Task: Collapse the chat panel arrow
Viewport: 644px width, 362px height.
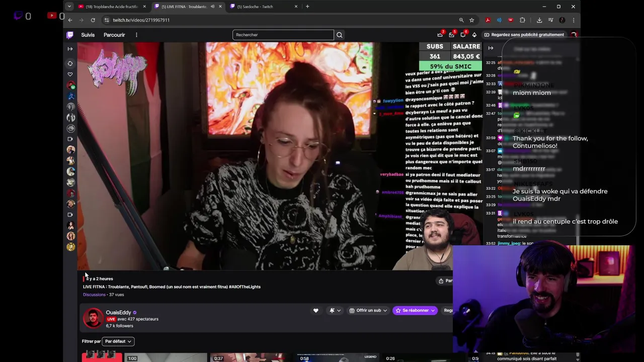Action: click(491, 48)
